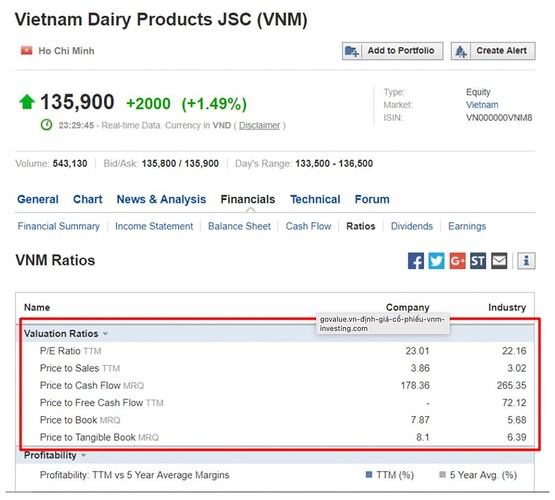Click the Disclaimer link
Screen dimensions: 555x500
(259, 126)
